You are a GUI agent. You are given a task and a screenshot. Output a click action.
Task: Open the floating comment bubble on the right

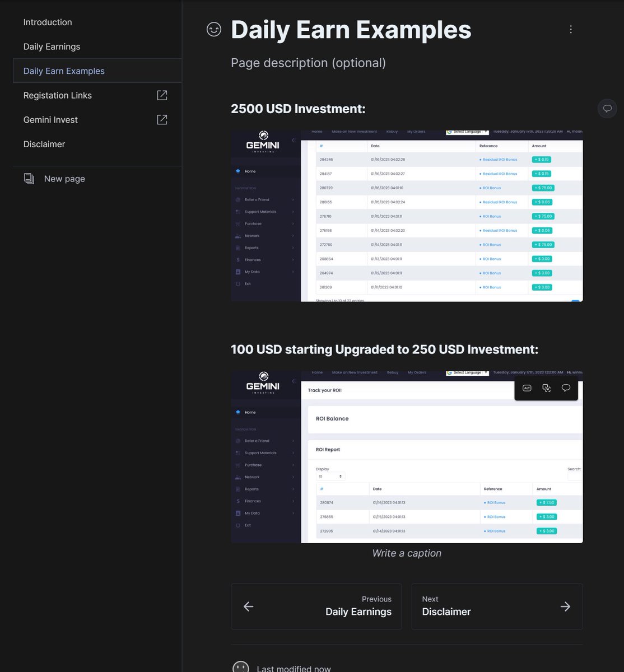(x=607, y=108)
